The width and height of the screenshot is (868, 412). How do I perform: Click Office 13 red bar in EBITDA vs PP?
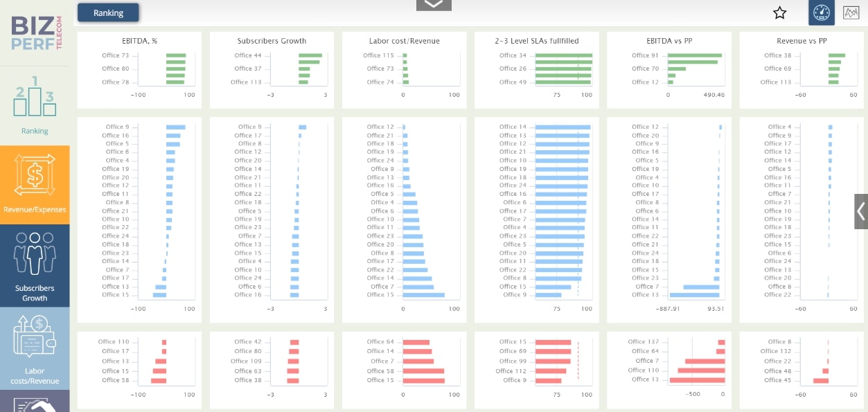(697, 380)
